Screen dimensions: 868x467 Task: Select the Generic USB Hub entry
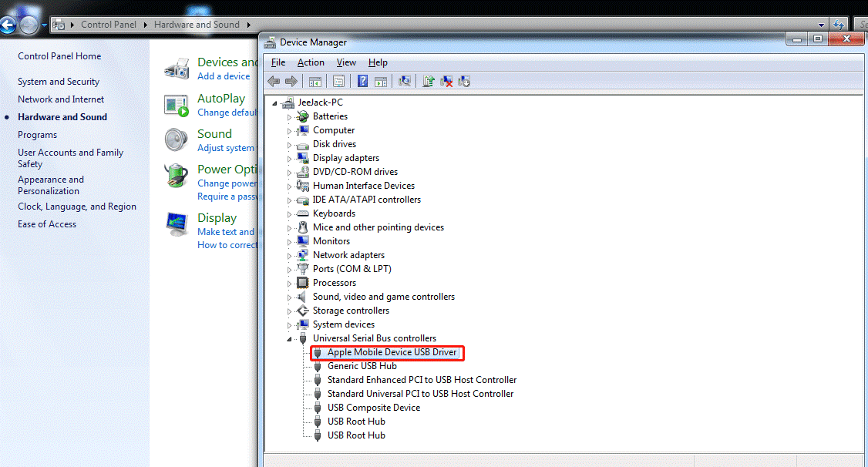coord(362,366)
